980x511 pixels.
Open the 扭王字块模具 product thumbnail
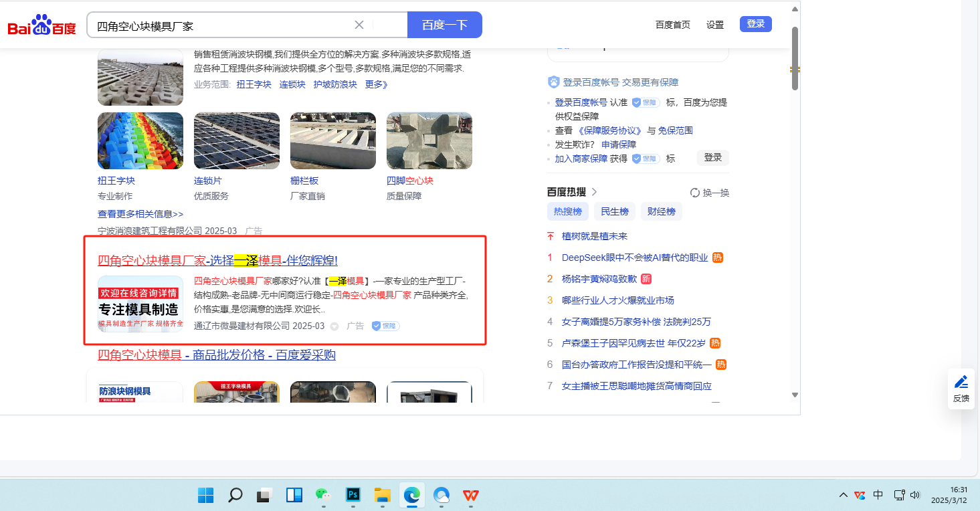237,392
